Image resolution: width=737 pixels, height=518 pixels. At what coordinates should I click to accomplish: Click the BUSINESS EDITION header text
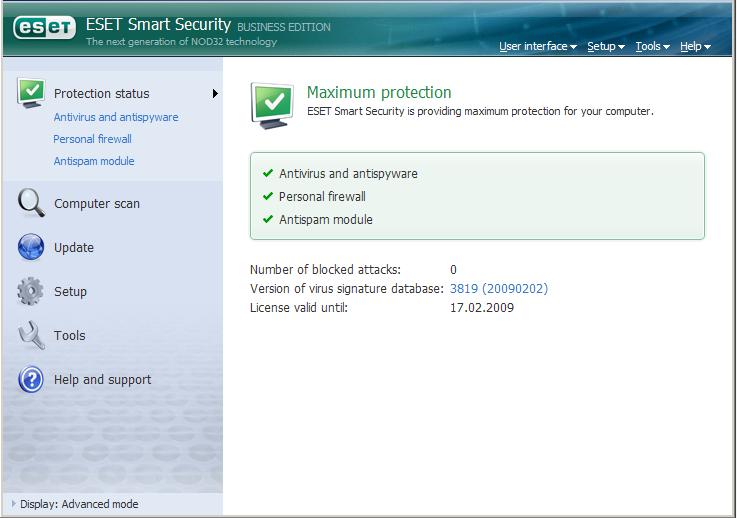[283, 27]
